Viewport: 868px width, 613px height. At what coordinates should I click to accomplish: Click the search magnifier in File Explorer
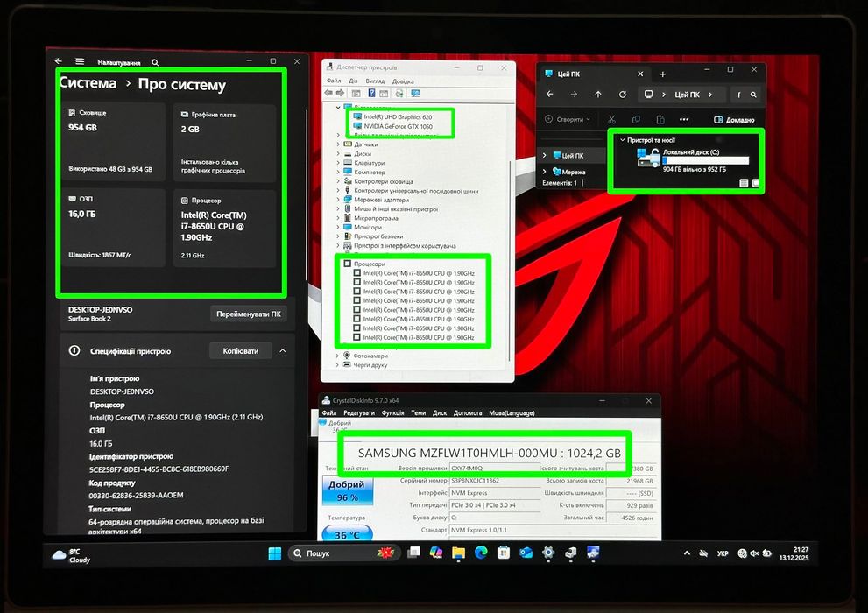[753, 95]
